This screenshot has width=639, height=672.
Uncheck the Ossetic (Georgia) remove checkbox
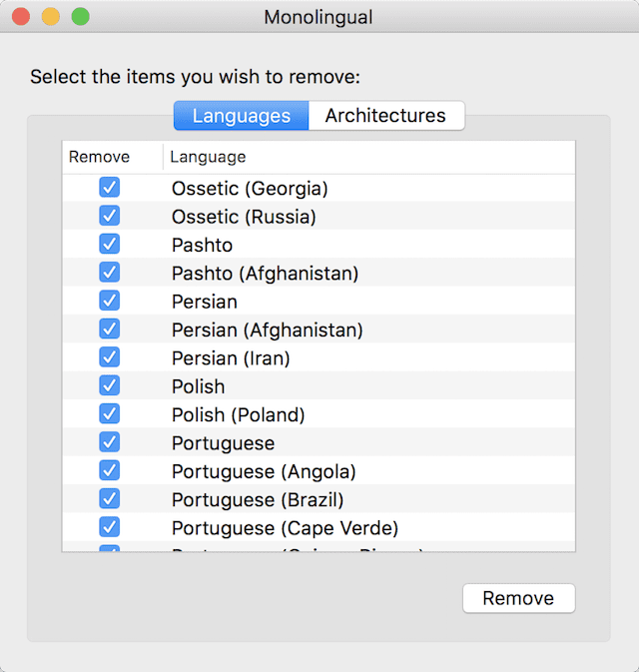pos(110,188)
